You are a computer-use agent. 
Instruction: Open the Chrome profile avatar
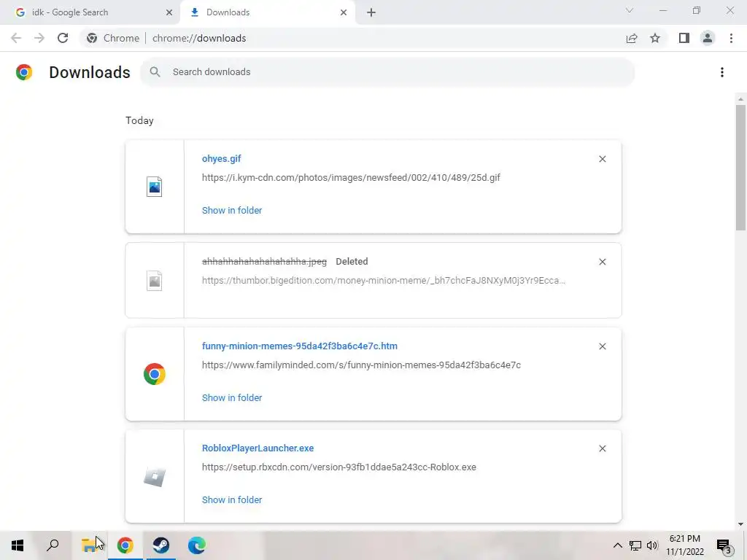[x=708, y=38]
